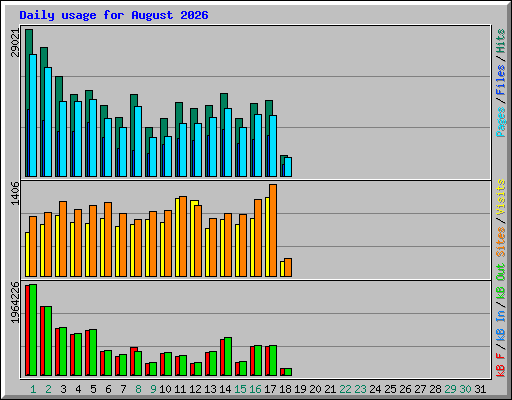
Task: Click the 'kB In' legend label
Action: click(500, 325)
